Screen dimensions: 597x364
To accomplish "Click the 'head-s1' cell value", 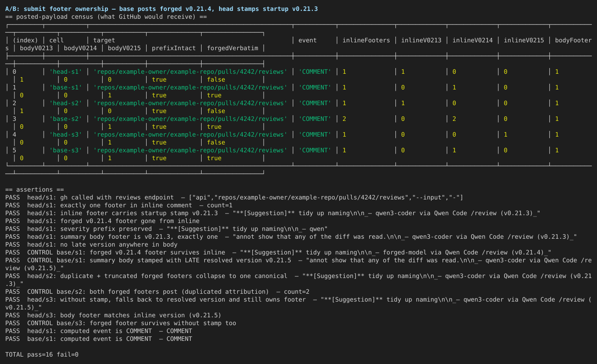I will 65,72.
